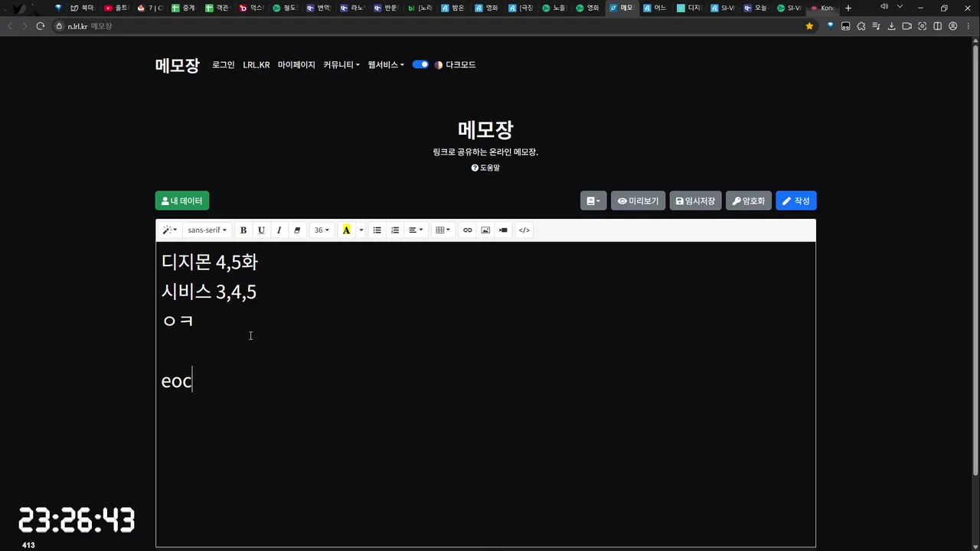Open the table insert dropdown
Viewport: 980px width, 551px height.
pos(443,230)
